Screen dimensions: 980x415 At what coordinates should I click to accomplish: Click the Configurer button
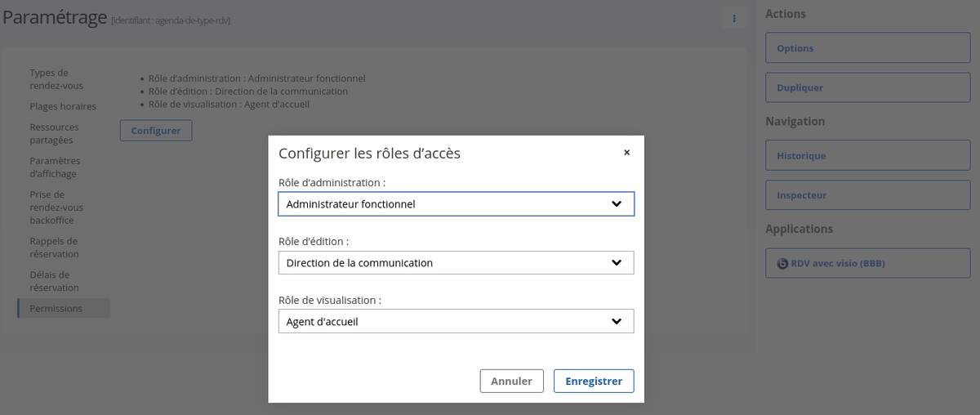[155, 131]
